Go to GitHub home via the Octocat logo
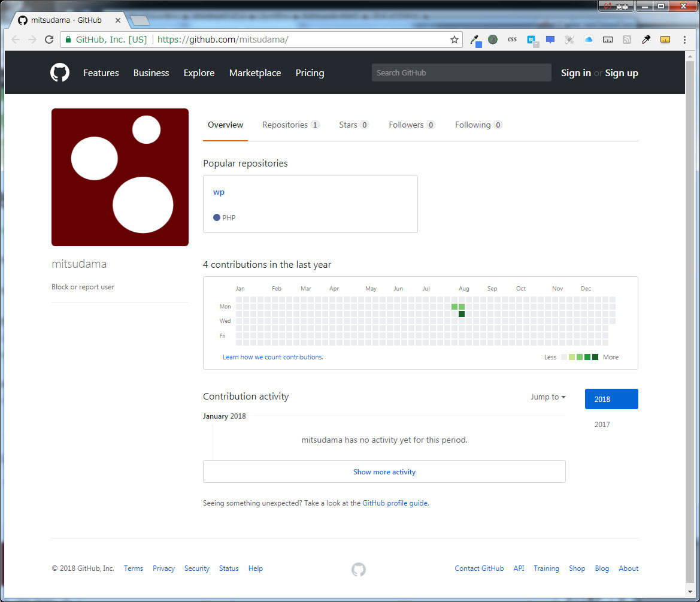 click(60, 72)
